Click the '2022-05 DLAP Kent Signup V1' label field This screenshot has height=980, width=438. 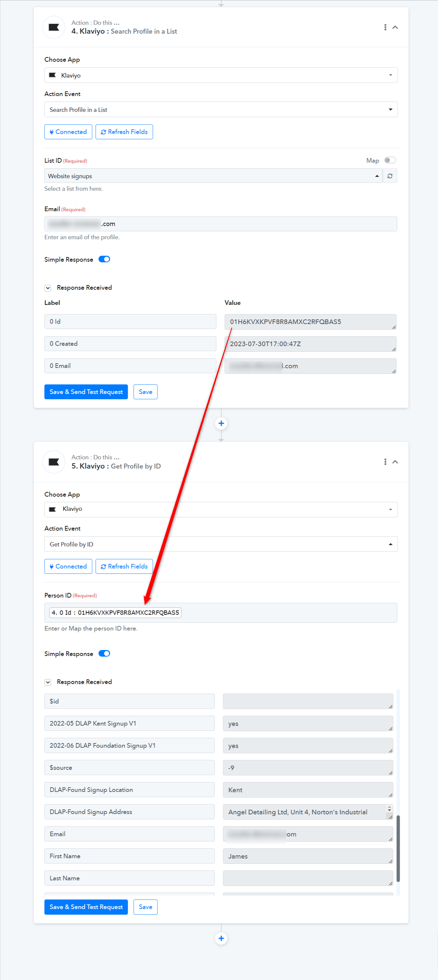pos(129,723)
